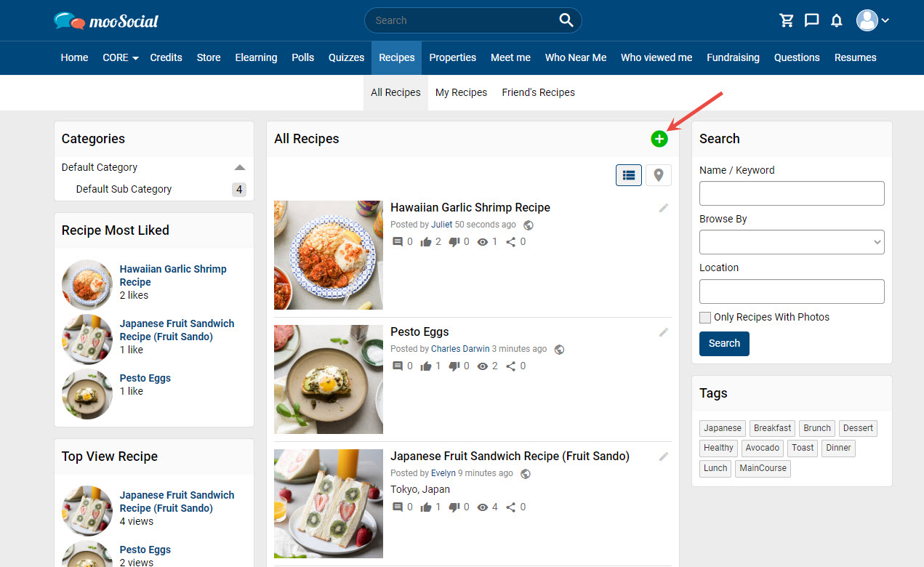Edit Japanese Fruit Sandwich pencil icon

(663, 457)
